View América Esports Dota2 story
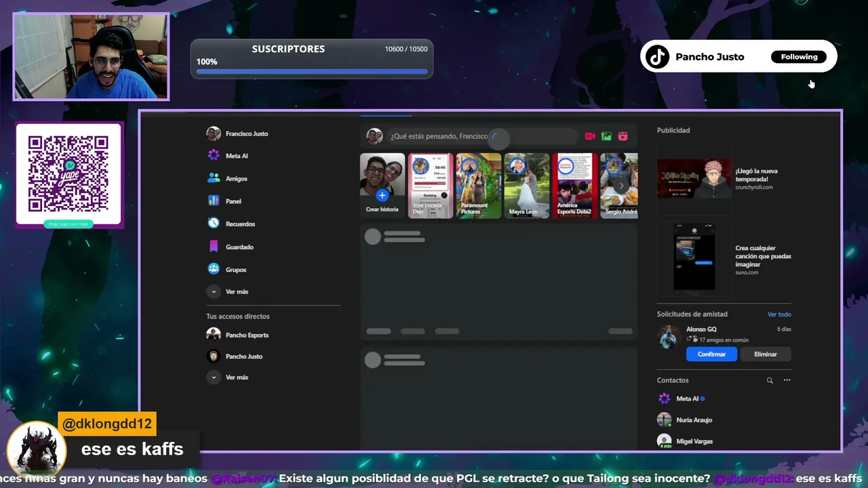Screen dimensions: 868x488 point(575,186)
